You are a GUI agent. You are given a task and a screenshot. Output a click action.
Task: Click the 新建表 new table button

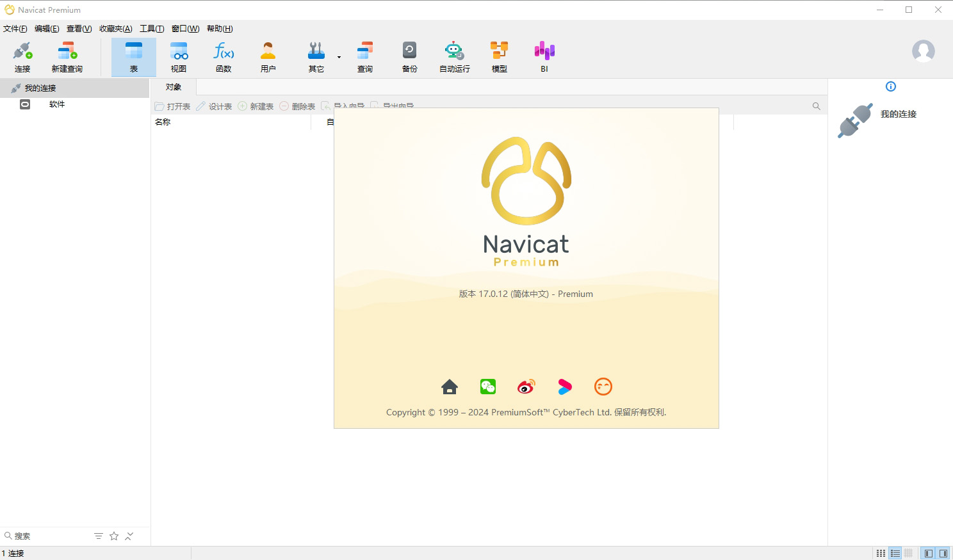(256, 106)
